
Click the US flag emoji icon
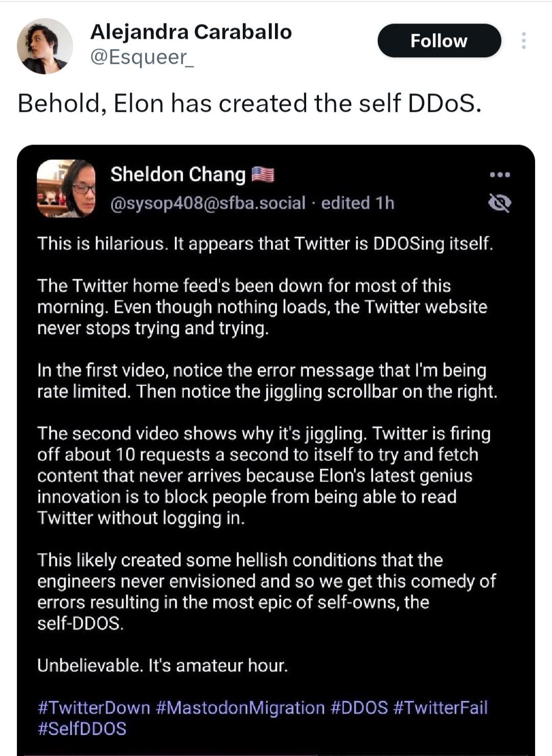(263, 175)
